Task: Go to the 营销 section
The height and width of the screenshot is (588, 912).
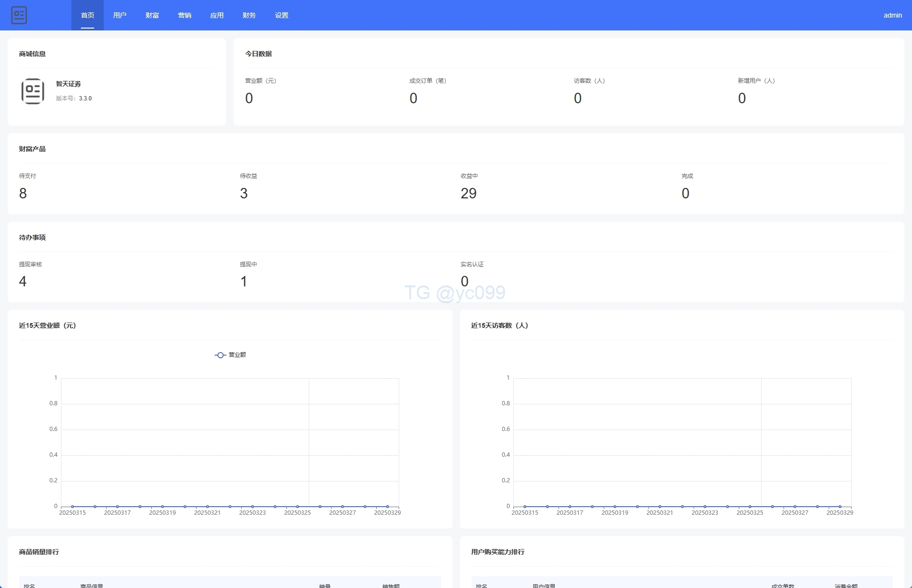Action: [x=185, y=15]
